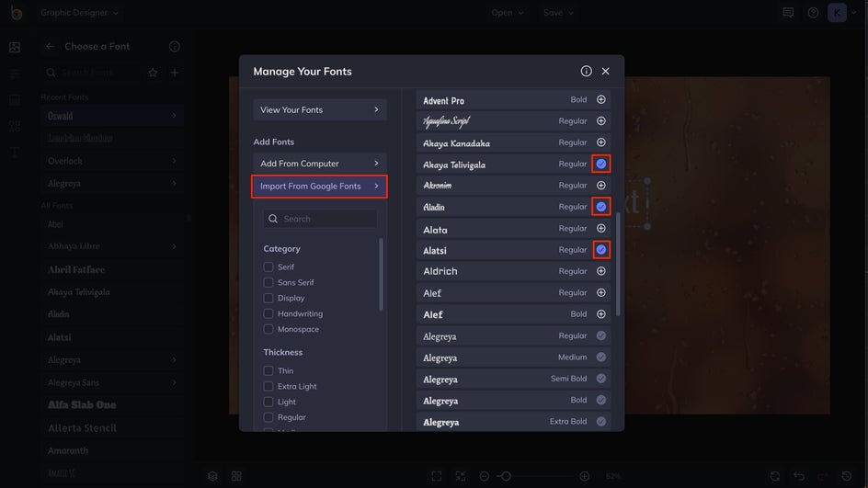Image resolution: width=868 pixels, height=488 pixels.
Task: Add Akaya Kanadaka Regular via plus icon
Action: (x=600, y=142)
